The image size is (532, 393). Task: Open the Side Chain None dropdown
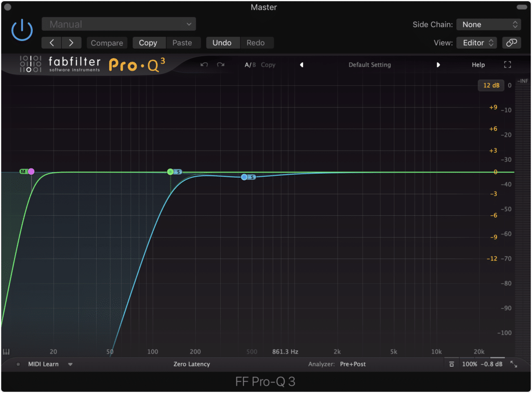[488, 24]
